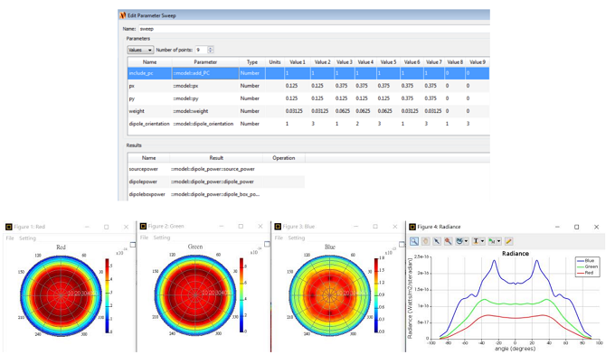Open the Values dropdown in Parameters section
Screen dimensions: 615x364
140,50
